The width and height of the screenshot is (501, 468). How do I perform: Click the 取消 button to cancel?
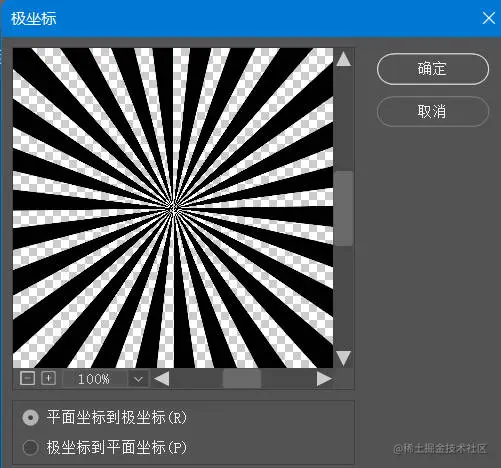coord(433,112)
